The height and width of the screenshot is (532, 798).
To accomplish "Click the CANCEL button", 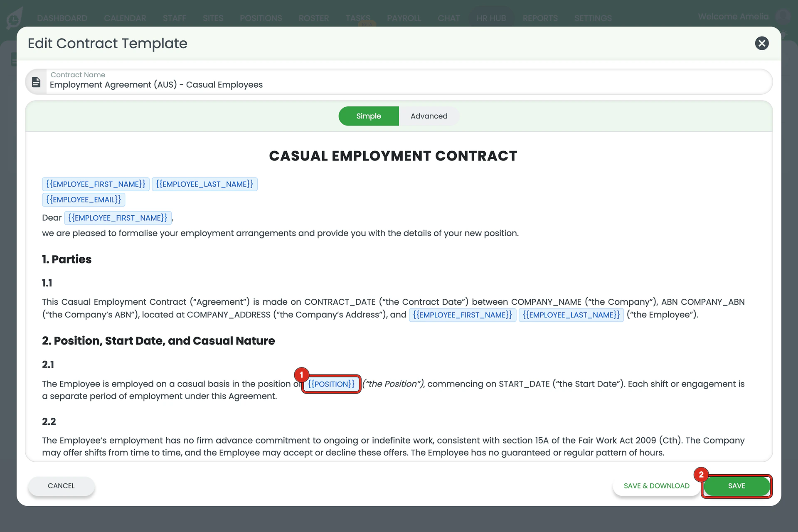I will 61,486.
